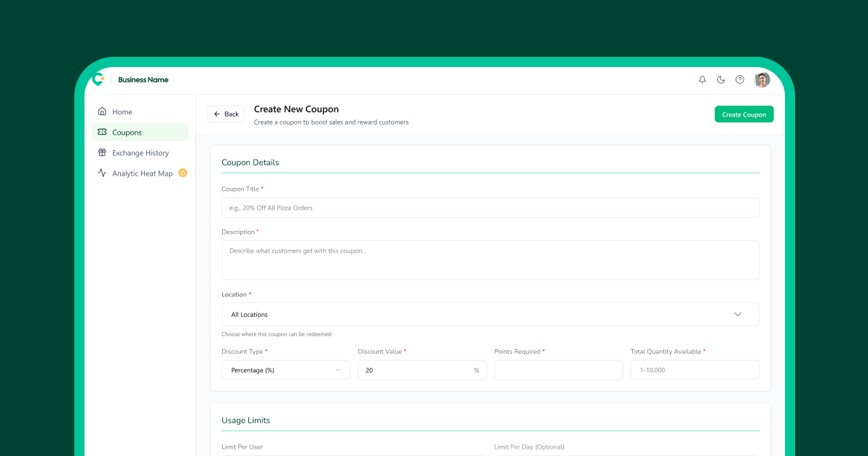Click the percent symbol in Discount Value

(476, 370)
